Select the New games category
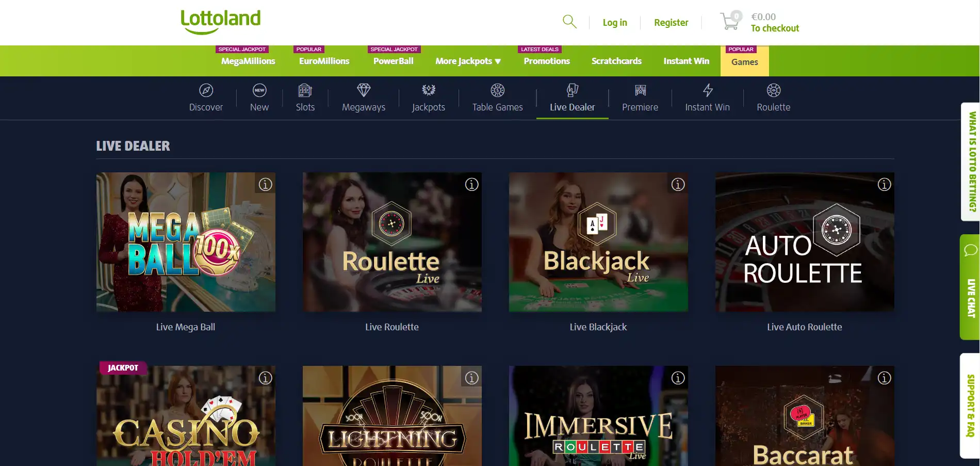The width and height of the screenshot is (980, 466). (259, 98)
